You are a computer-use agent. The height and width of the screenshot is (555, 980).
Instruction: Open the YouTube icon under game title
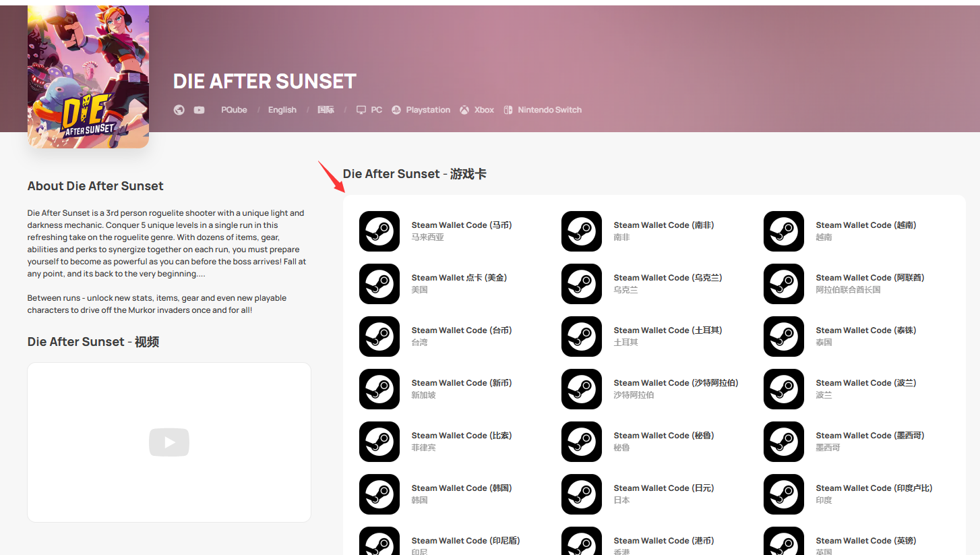[199, 110]
